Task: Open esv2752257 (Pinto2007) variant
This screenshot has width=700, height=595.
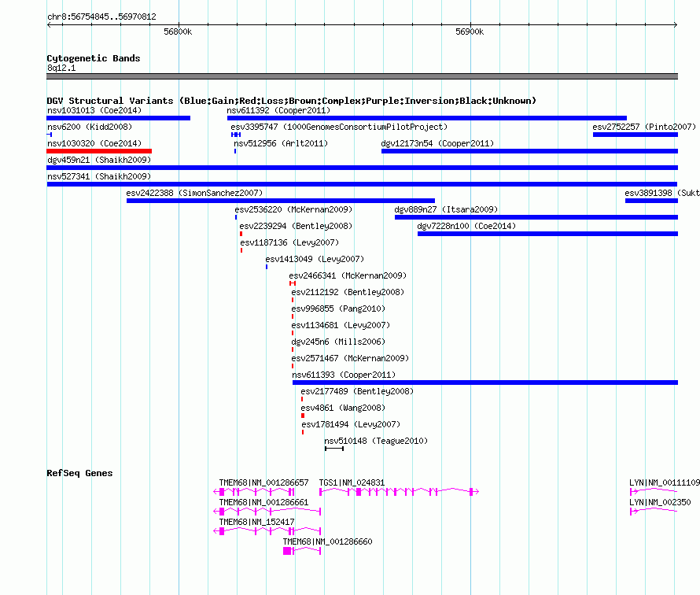Action: 643,127
